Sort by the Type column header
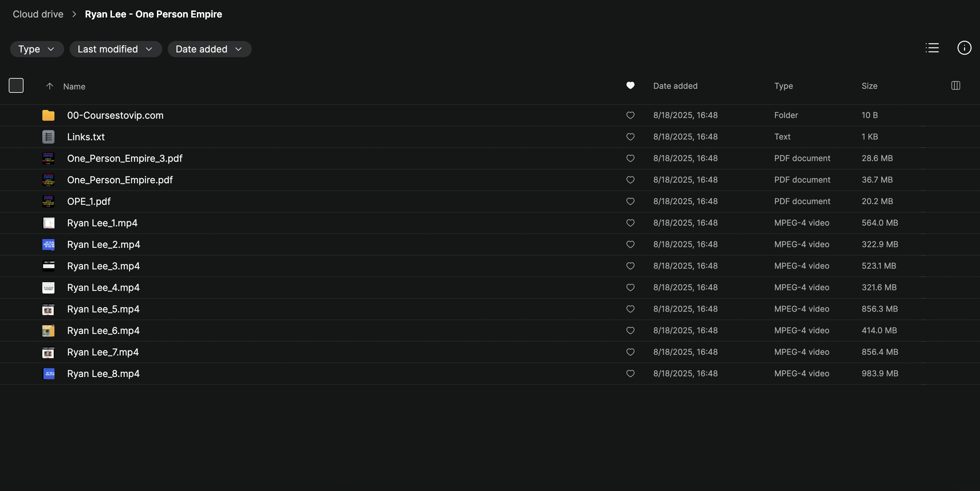Screen dimensions: 980x491 tap(783, 86)
